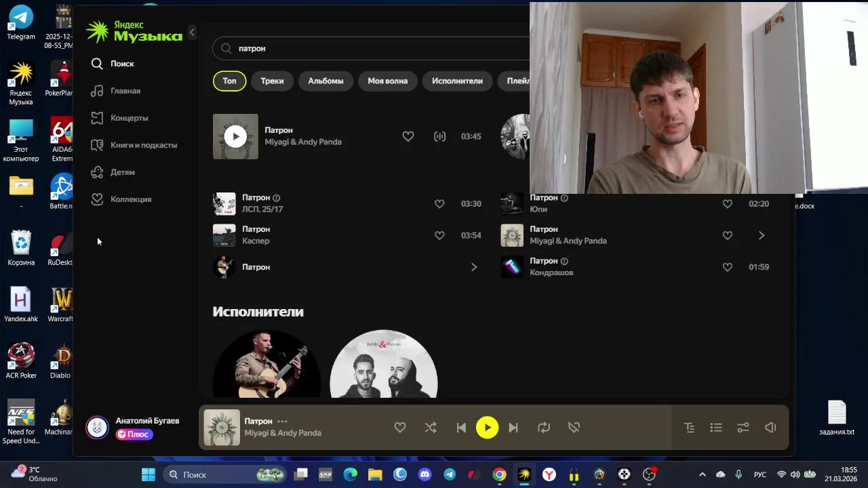The width and height of the screenshot is (868, 488).
Task: Click the Яндекс Музыка logo
Action: 134,31
